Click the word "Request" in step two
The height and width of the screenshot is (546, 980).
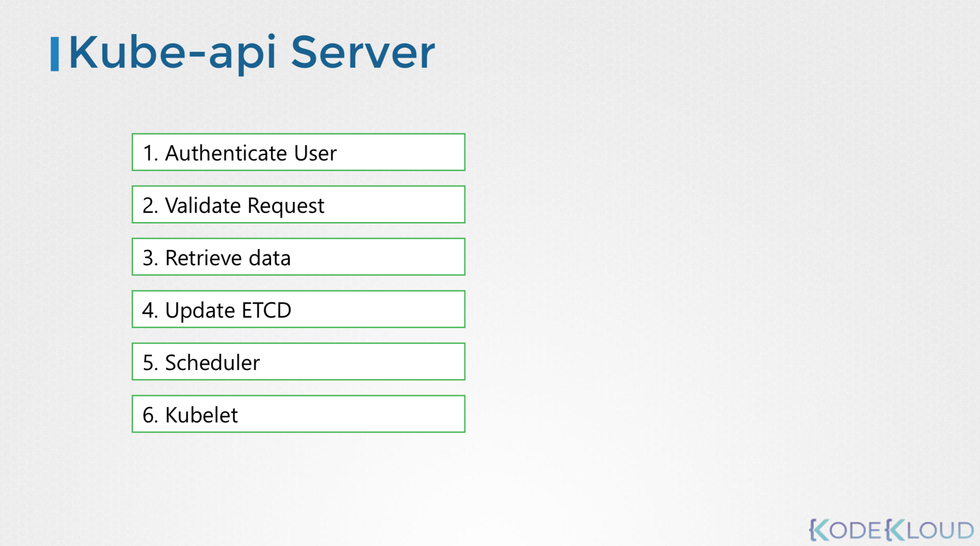coord(286,206)
